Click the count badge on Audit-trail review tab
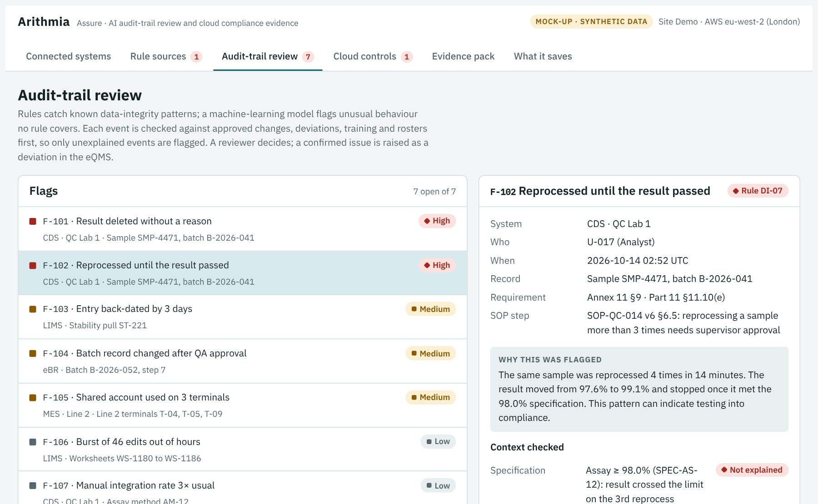Image resolution: width=818 pixels, height=504 pixels. (x=308, y=57)
